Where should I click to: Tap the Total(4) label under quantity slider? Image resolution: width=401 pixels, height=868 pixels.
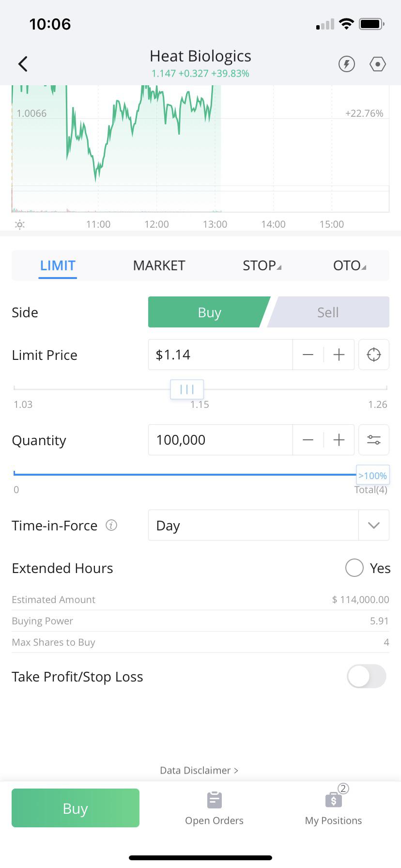point(371,490)
